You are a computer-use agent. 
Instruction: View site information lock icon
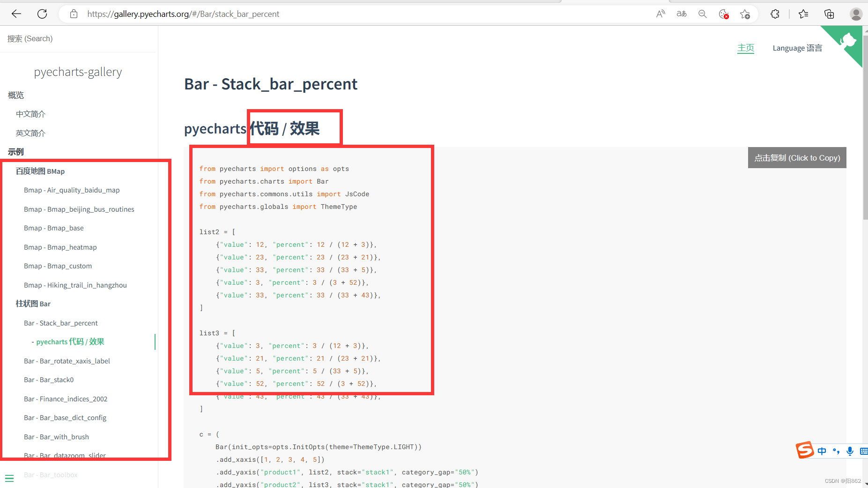coord(74,14)
